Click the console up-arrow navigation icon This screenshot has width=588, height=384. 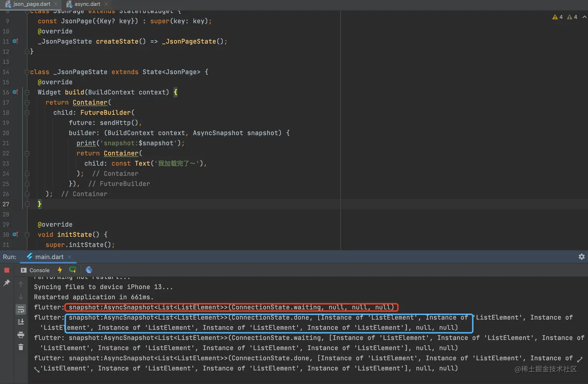[x=21, y=285]
